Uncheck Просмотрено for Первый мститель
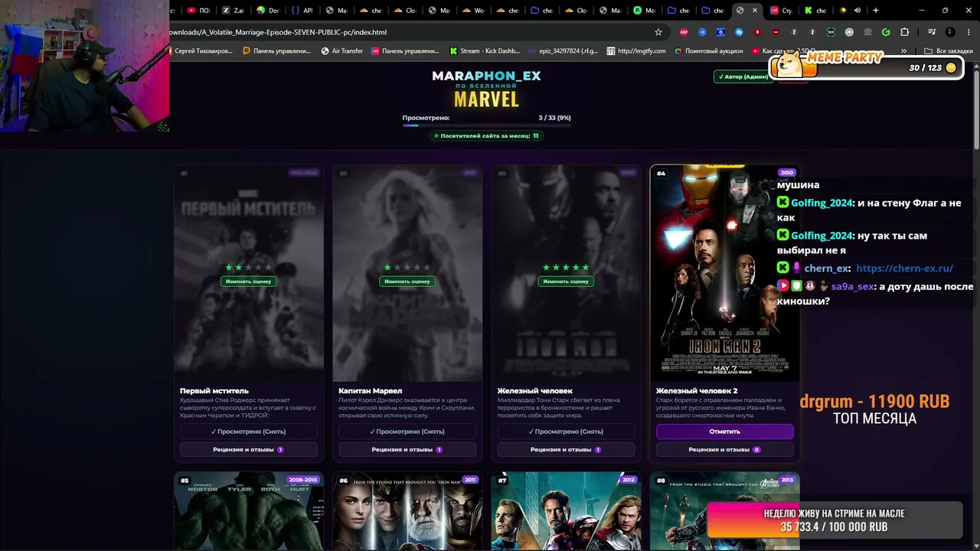Viewport: 980px width, 551px height. pyautogui.click(x=248, y=432)
